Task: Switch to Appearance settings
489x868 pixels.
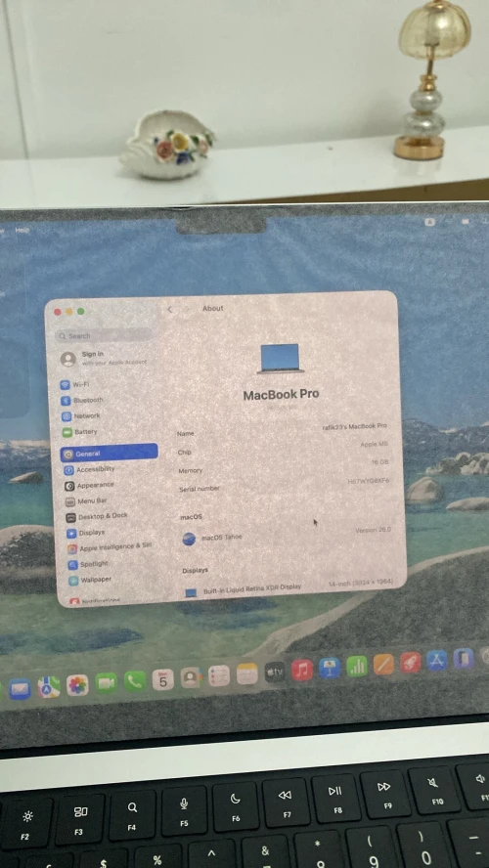Action: 89,486
